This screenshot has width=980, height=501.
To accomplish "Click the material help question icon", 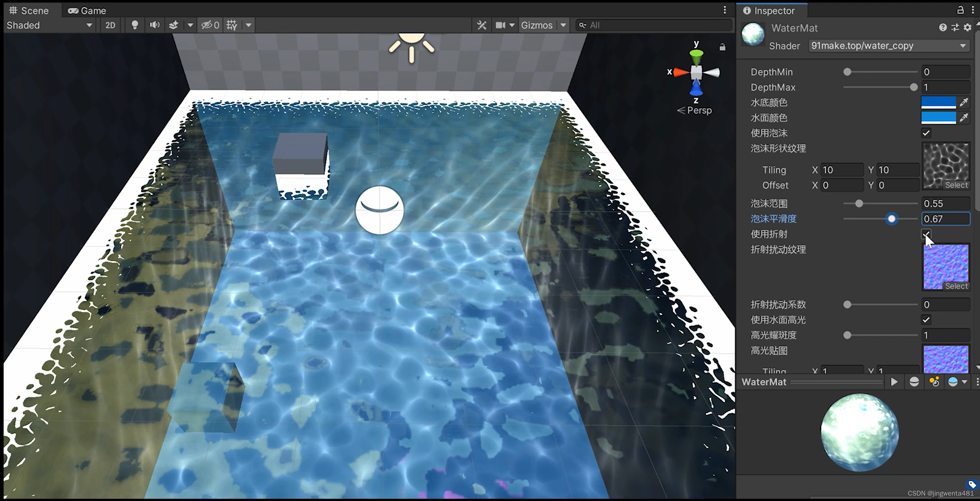I will [942, 28].
